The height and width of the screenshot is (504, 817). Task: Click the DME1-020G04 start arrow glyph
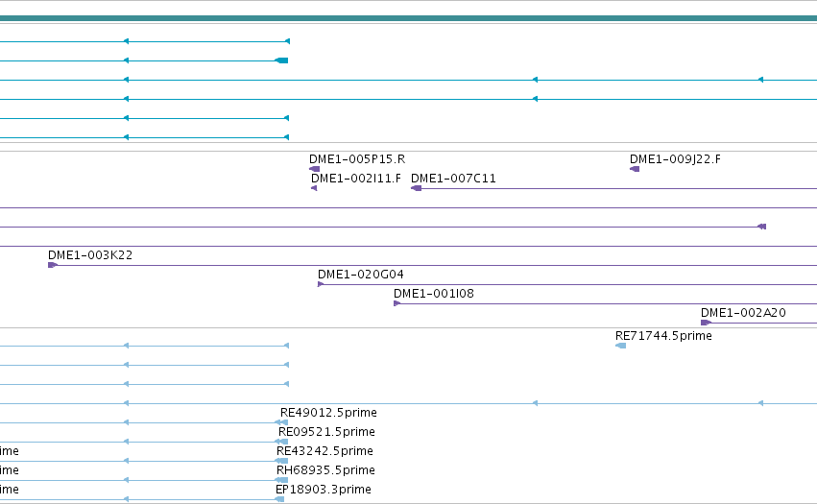coord(321,284)
